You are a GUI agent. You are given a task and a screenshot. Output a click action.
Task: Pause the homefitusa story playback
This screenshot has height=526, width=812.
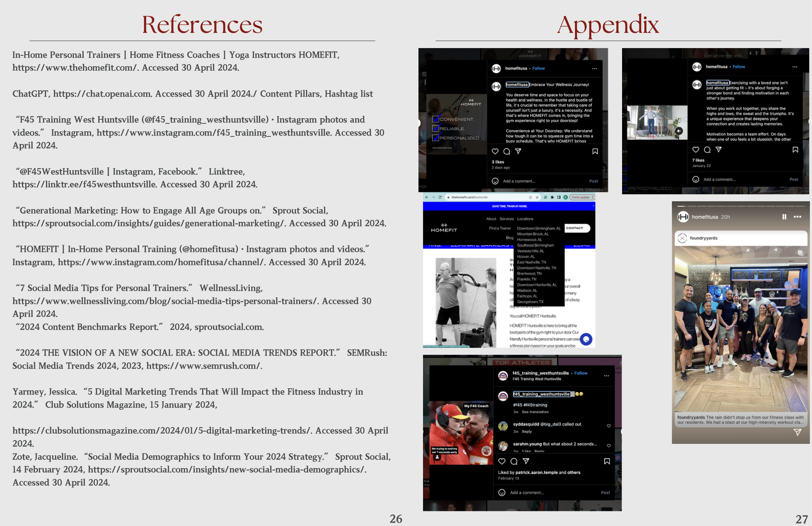click(x=784, y=217)
